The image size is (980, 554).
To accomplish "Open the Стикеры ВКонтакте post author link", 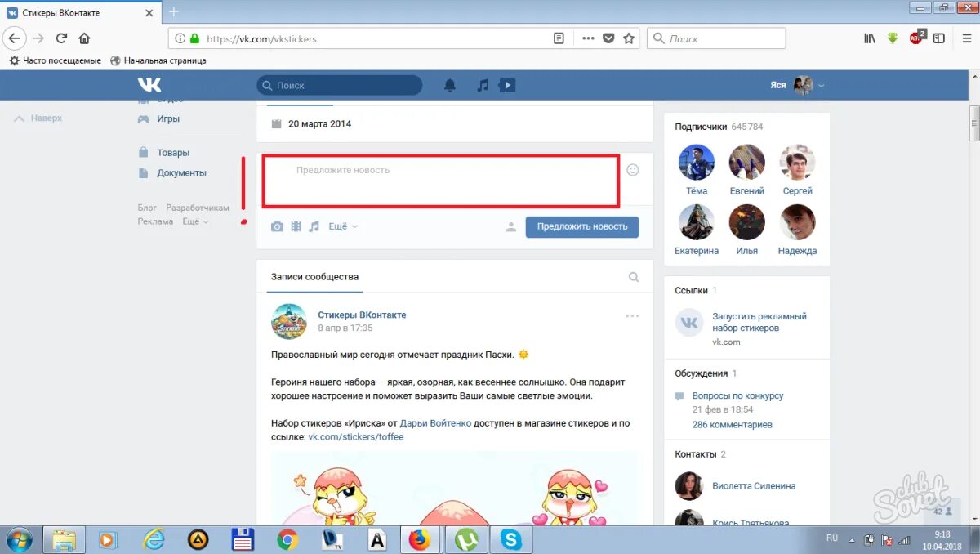I will coord(362,315).
